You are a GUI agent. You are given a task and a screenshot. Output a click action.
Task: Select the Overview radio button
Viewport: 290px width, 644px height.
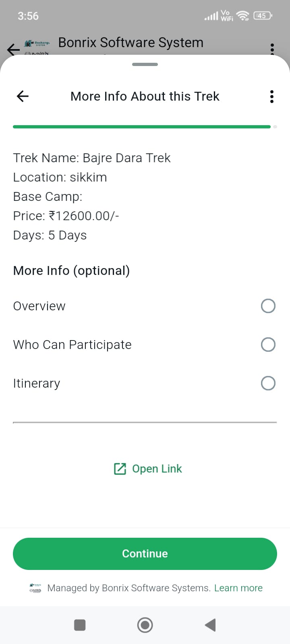[268, 306]
